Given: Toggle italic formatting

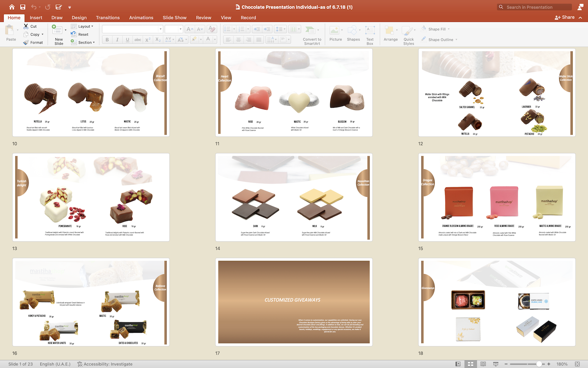Looking at the screenshot, I should [117, 40].
